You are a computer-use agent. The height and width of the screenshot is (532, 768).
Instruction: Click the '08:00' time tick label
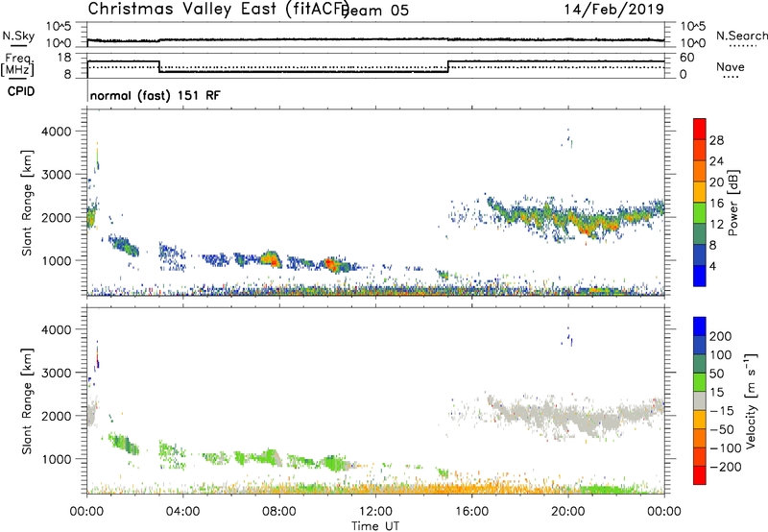click(279, 512)
